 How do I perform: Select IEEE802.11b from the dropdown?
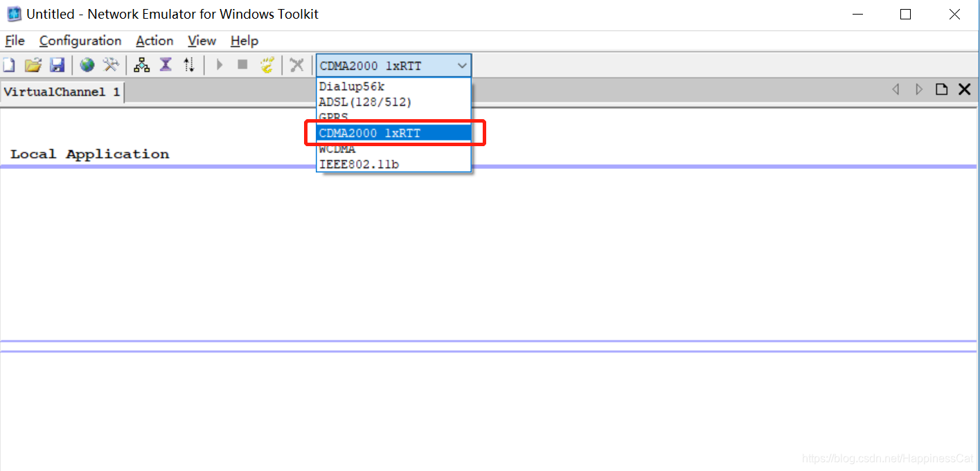tap(359, 164)
